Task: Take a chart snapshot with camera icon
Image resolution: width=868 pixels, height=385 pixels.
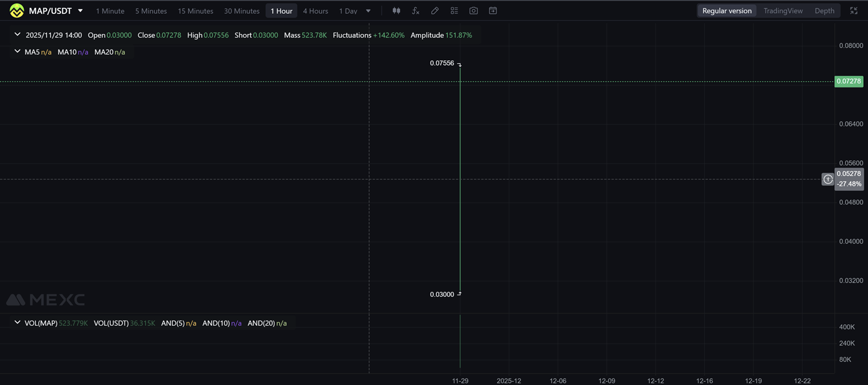Action: [x=473, y=11]
